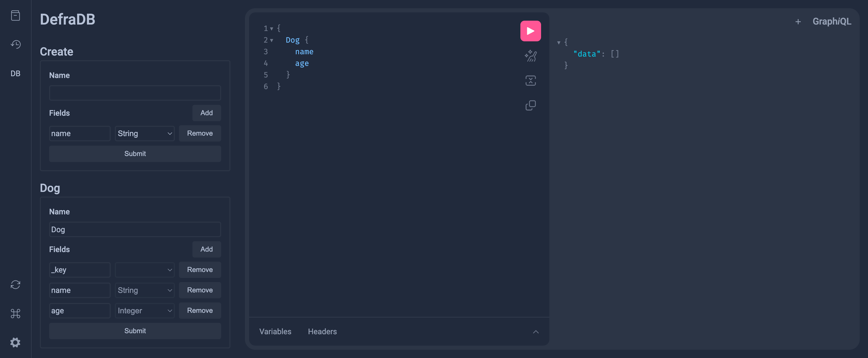Click the Dog name field input
868x358 pixels.
(79, 290)
